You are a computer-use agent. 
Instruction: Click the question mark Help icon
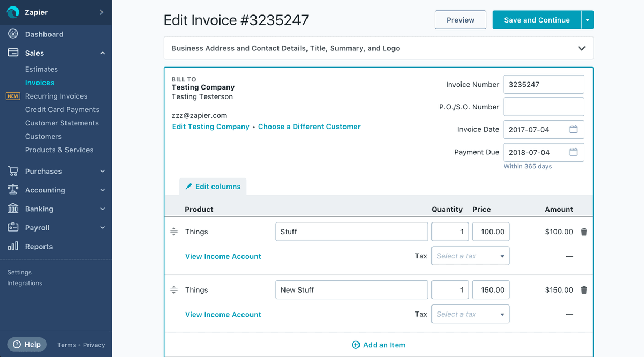pyautogui.click(x=17, y=344)
